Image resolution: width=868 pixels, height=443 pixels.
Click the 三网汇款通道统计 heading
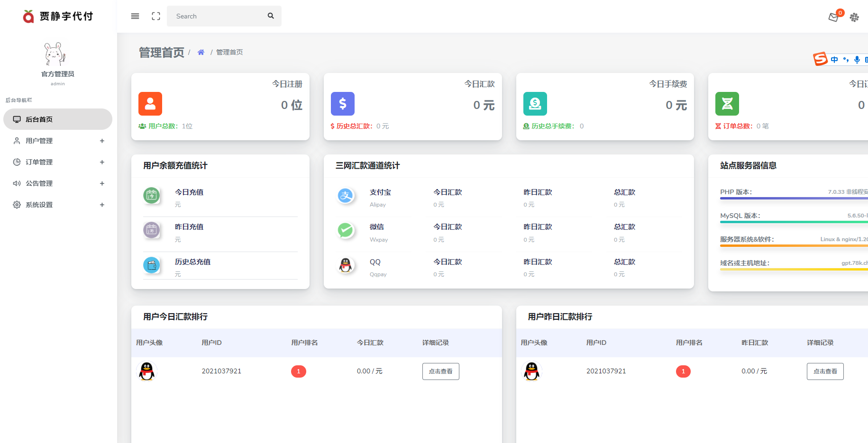[x=368, y=166]
